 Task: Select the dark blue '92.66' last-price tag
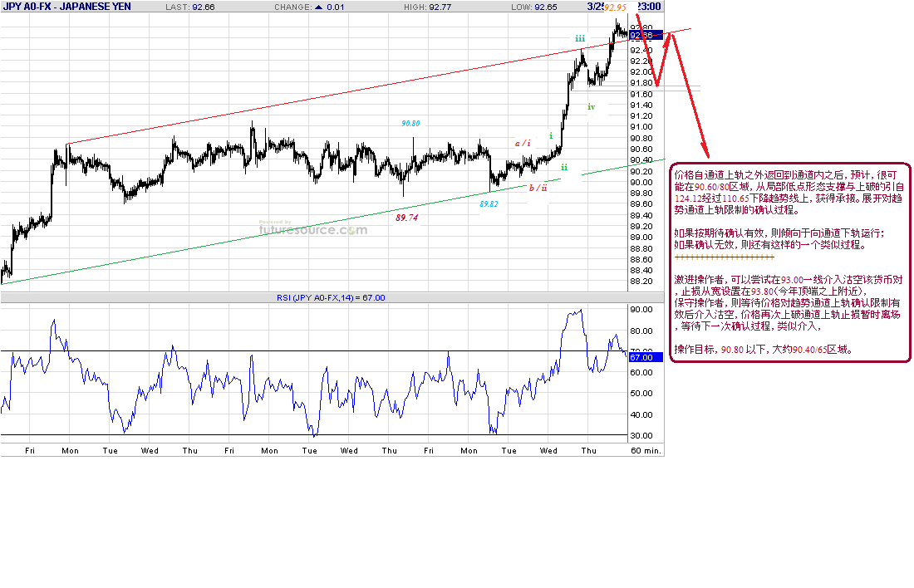[x=646, y=35]
